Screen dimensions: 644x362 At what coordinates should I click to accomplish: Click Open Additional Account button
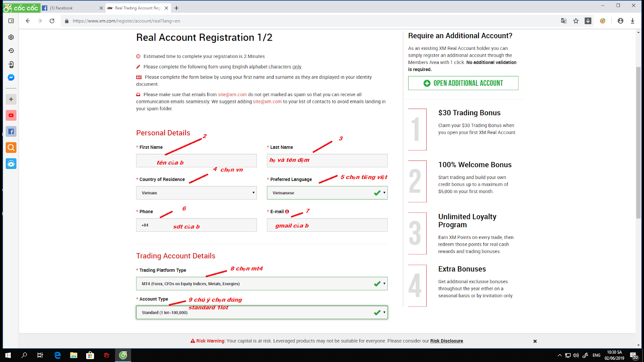point(463,83)
